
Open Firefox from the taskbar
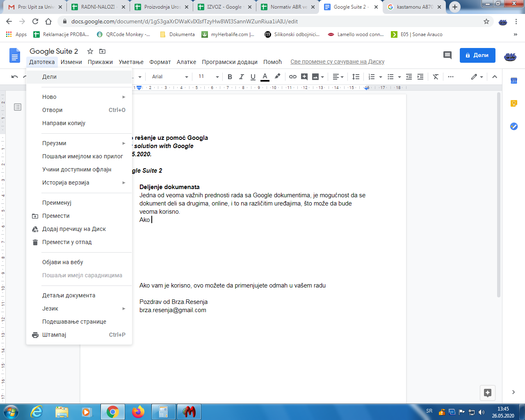coord(138,411)
